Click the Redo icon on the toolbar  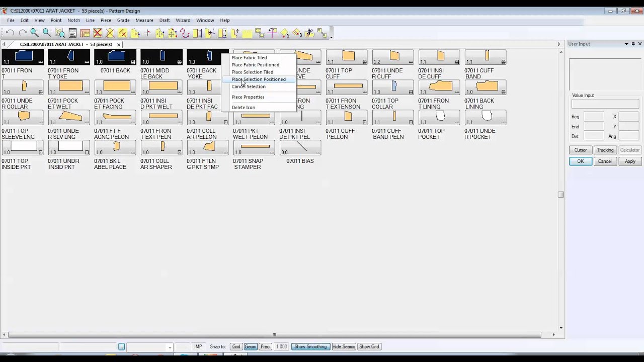[x=22, y=32]
